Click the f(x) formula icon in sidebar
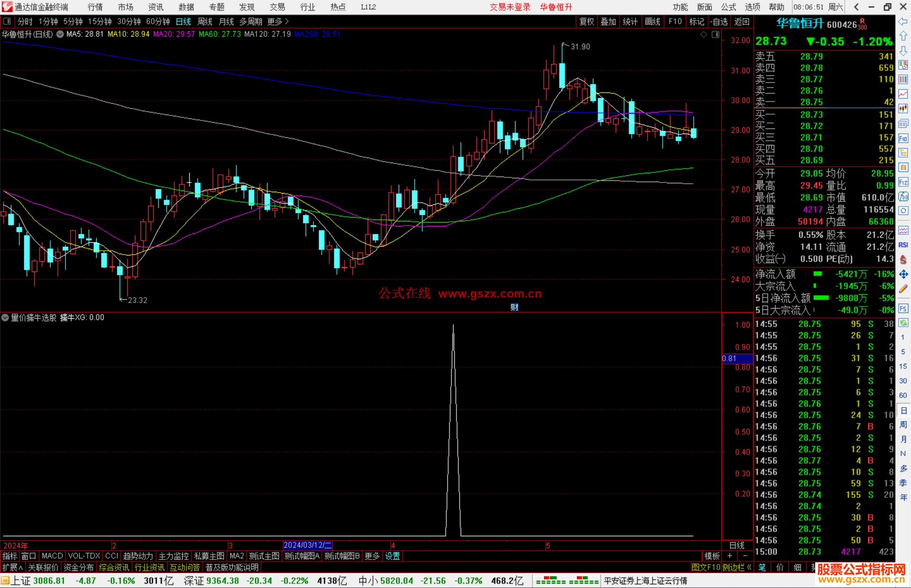 [903, 196]
